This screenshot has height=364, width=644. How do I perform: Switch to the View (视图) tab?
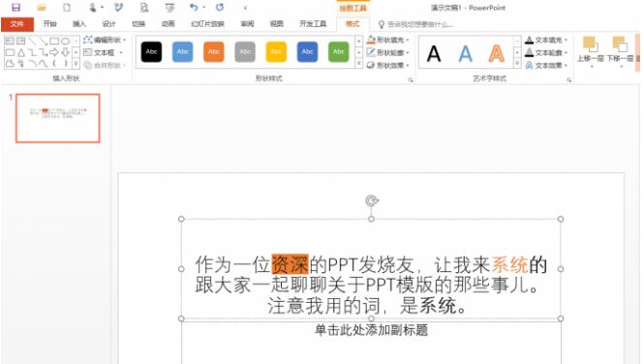[x=277, y=24]
